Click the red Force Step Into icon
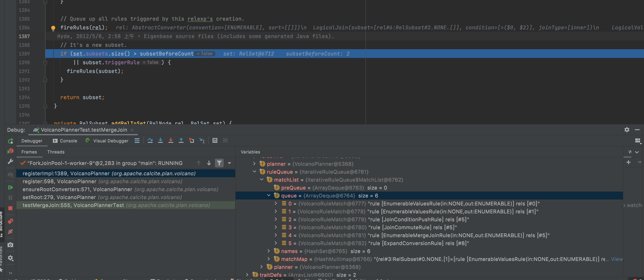The height and width of the screenshot is (280, 644). tap(171, 141)
